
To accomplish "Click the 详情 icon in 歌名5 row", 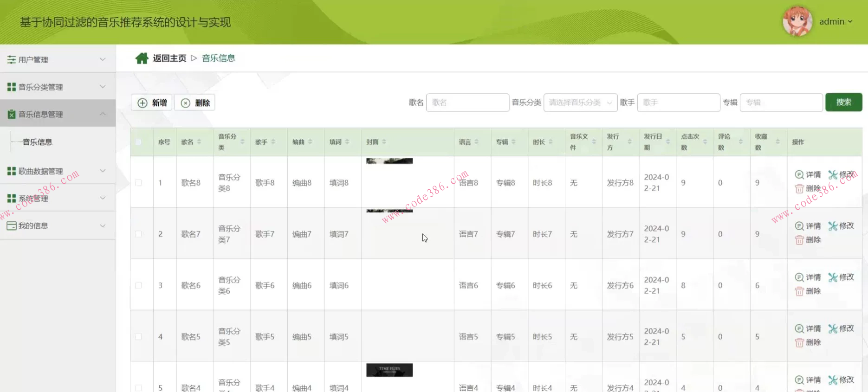I will pos(799,328).
